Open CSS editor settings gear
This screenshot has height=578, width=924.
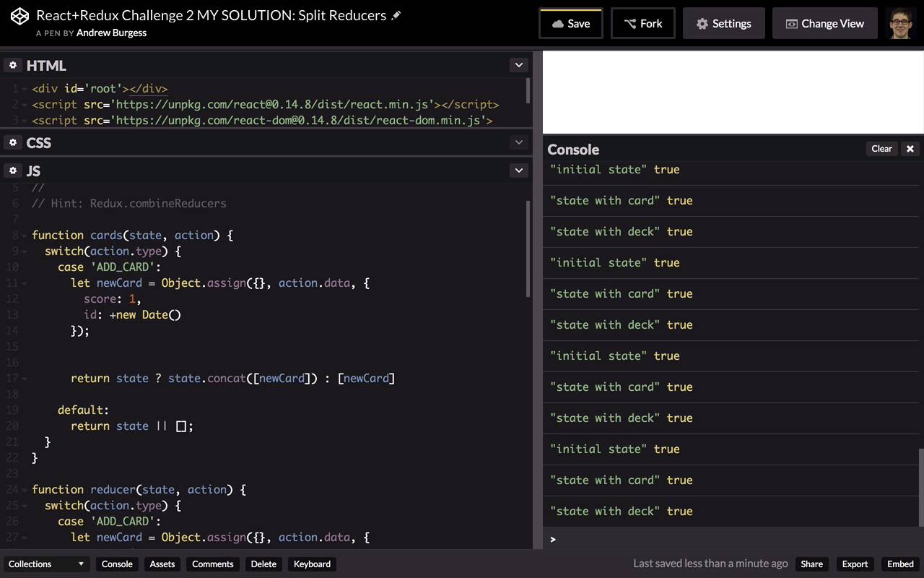click(x=13, y=142)
